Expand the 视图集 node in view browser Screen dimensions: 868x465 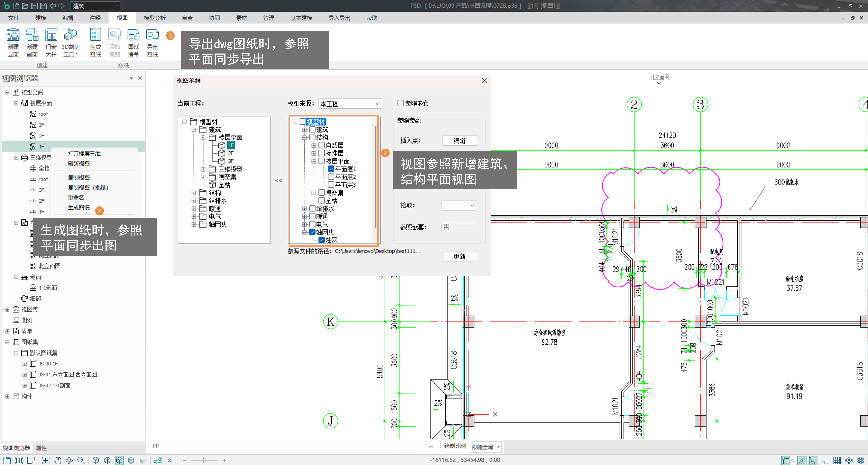click(7, 309)
